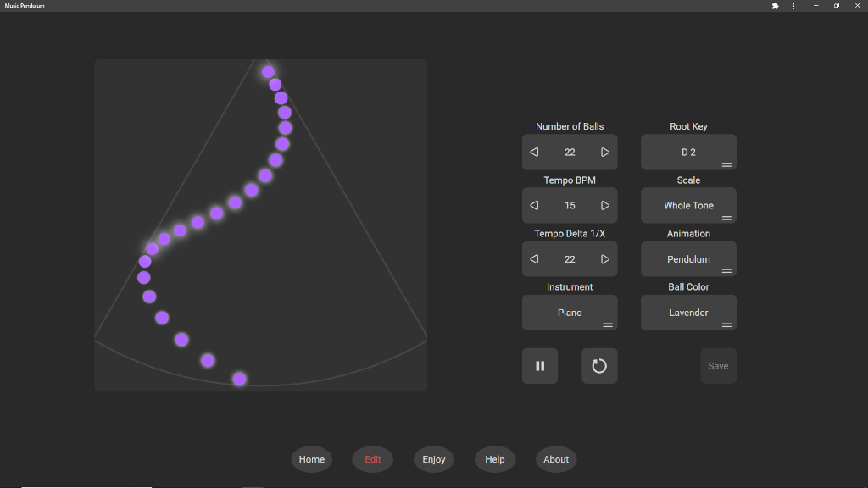The image size is (868, 488).
Task: Decrease the Tempo BPM value
Action: point(534,205)
